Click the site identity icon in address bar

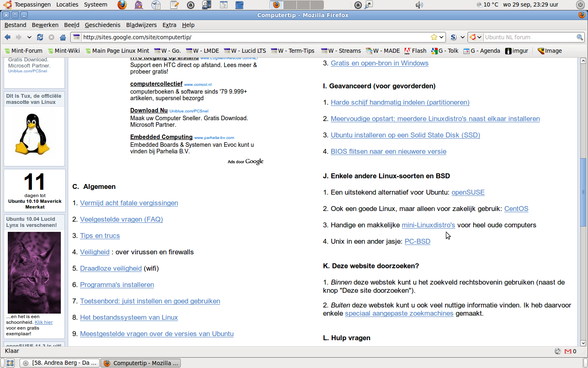coord(76,37)
